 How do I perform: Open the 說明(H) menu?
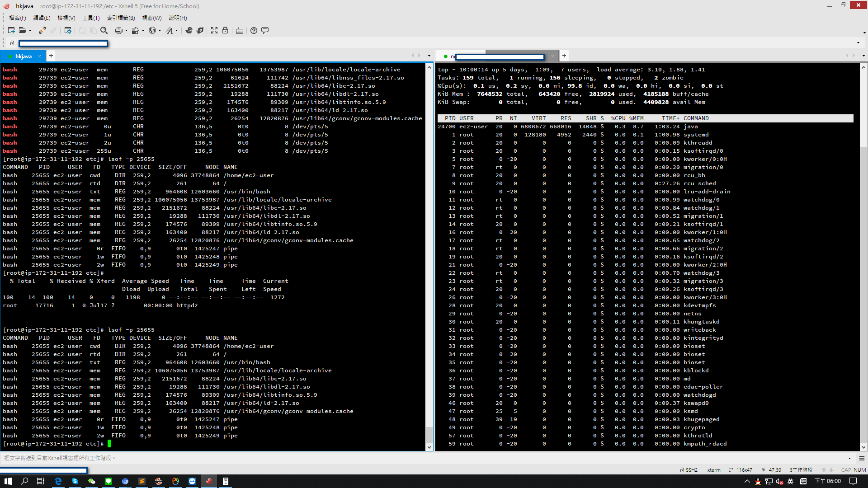178,18
